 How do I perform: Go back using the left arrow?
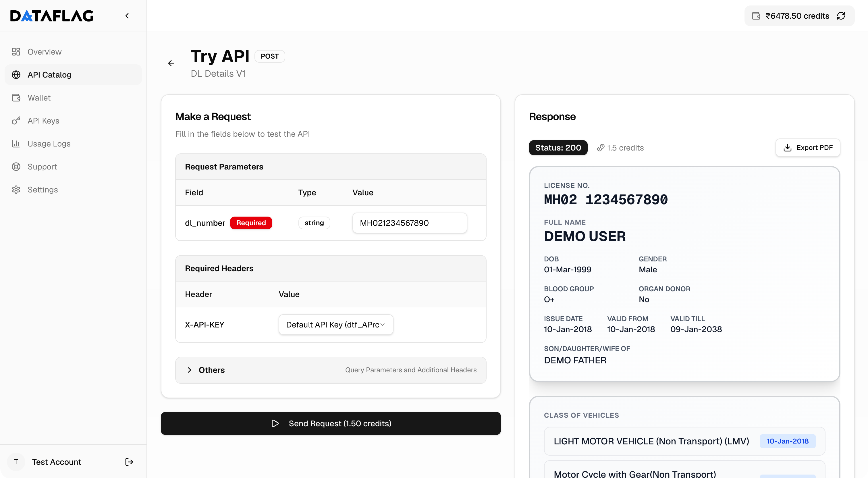pos(171,63)
